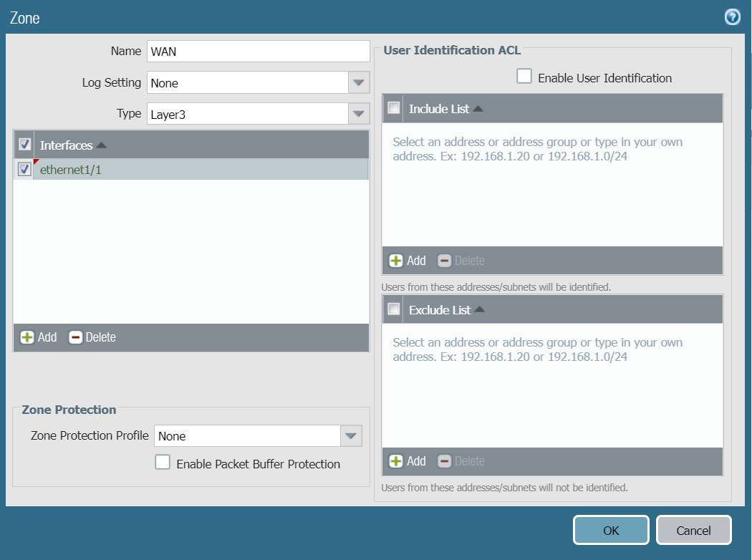The image size is (752, 560).
Task: Expand the Zone Protection Profile dropdown
Action: pyautogui.click(x=351, y=435)
